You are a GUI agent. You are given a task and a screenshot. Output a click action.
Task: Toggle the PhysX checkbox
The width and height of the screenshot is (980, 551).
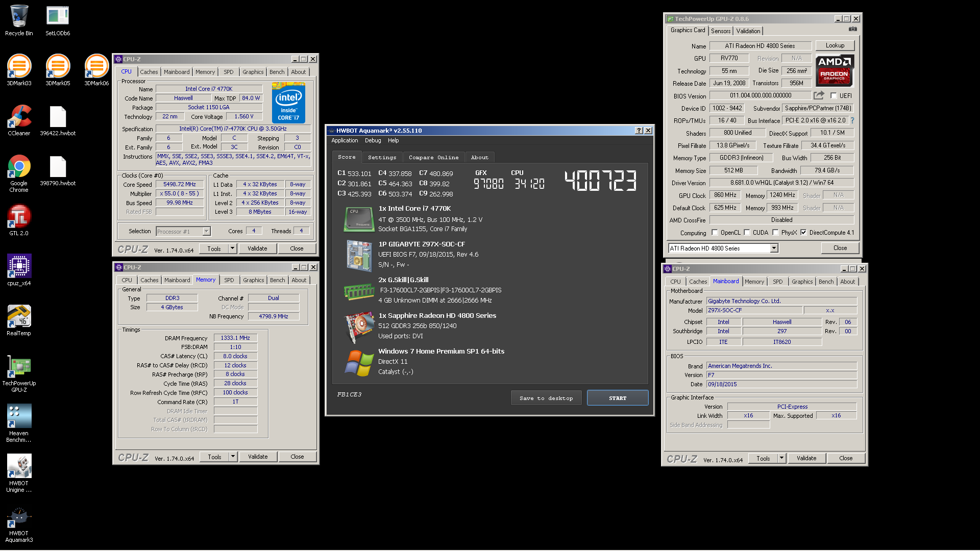pos(775,233)
